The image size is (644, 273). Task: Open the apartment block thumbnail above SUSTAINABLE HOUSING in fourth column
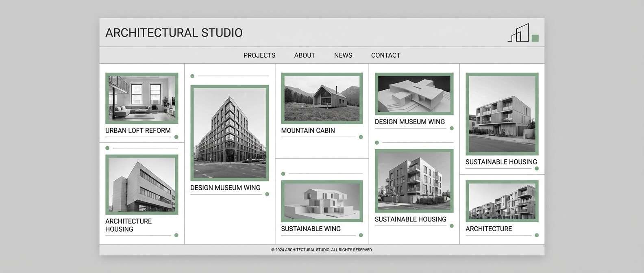point(414,181)
